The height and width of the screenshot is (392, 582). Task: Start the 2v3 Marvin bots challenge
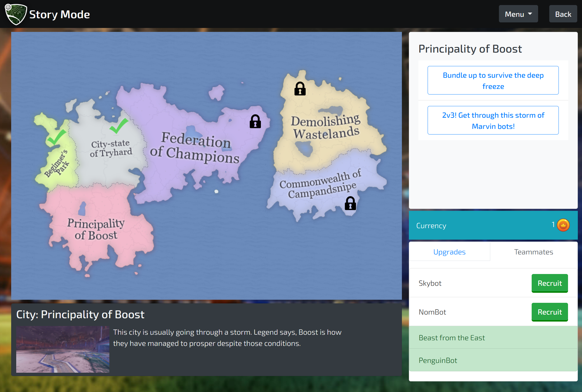493,121
